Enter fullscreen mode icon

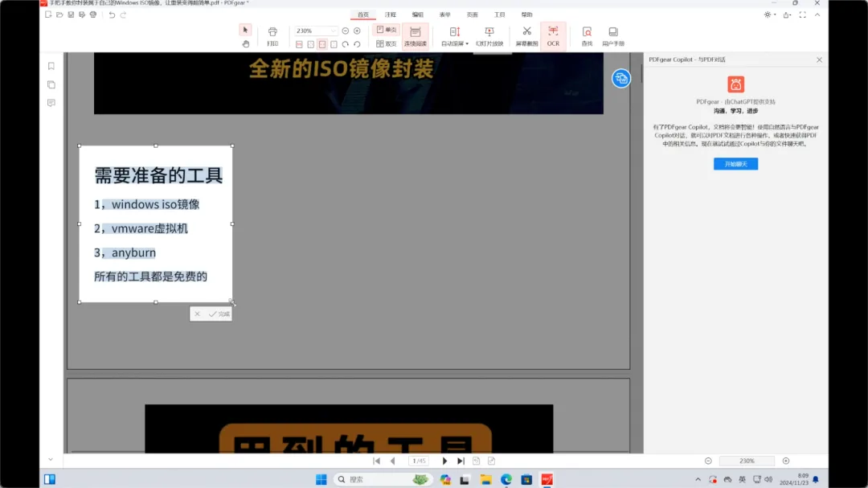[x=802, y=15]
